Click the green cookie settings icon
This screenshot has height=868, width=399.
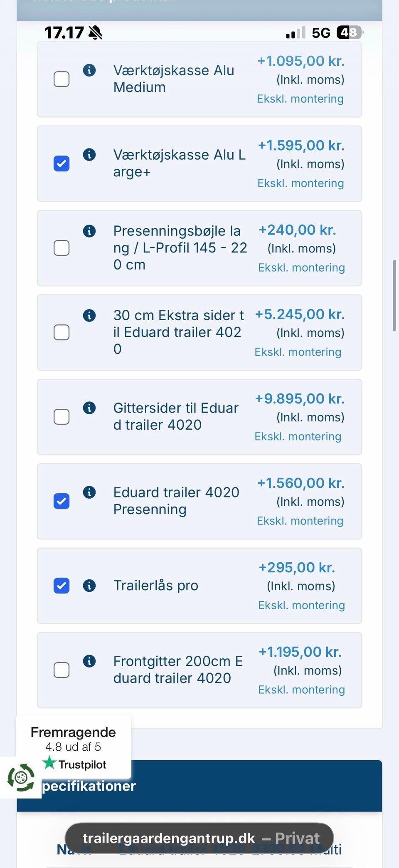point(21,777)
